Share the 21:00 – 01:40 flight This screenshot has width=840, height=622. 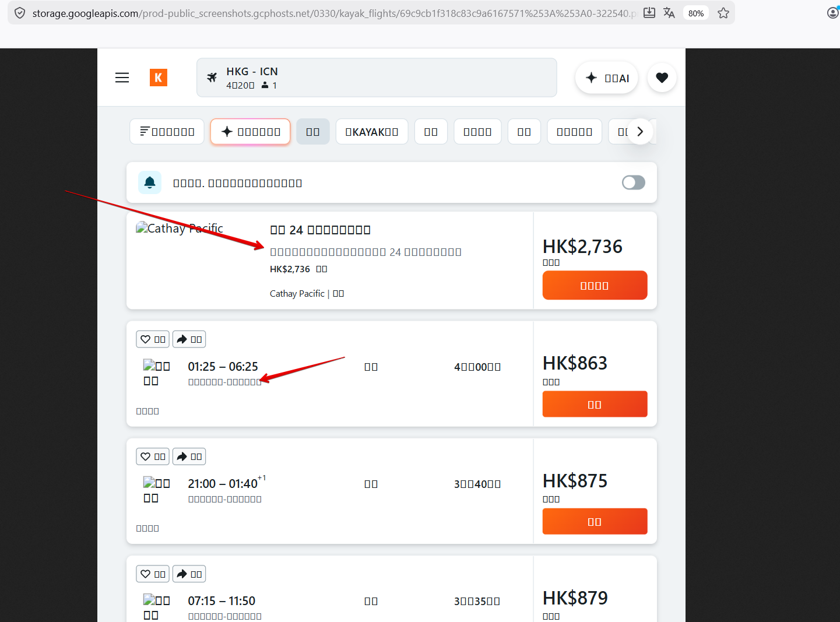coord(189,456)
